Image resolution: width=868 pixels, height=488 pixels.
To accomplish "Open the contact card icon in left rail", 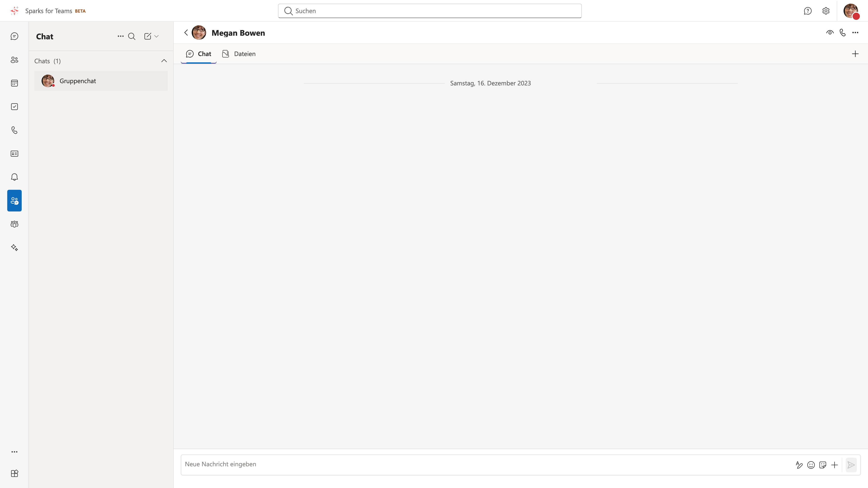I will tap(14, 154).
